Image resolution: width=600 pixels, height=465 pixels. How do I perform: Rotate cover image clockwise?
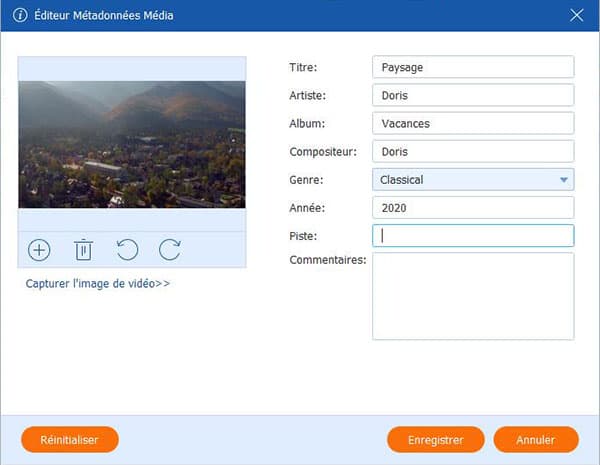170,250
